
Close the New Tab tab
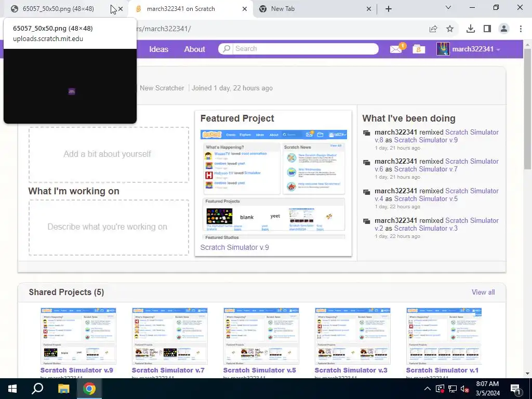coord(369,9)
